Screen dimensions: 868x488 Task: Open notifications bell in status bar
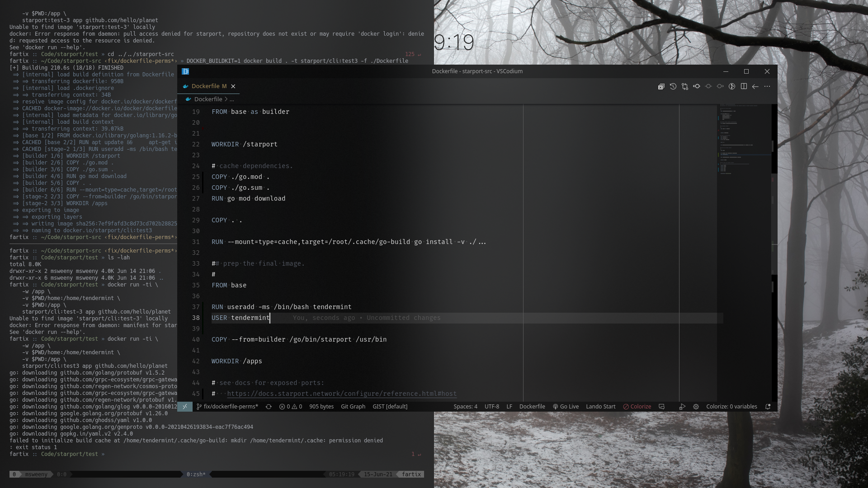pos(768,407)
